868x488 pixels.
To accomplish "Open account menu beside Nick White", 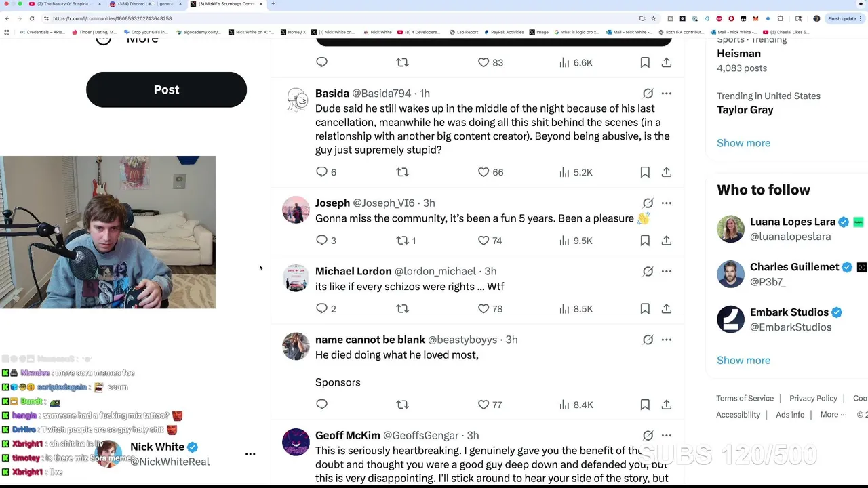I will (x=250, y=454).
